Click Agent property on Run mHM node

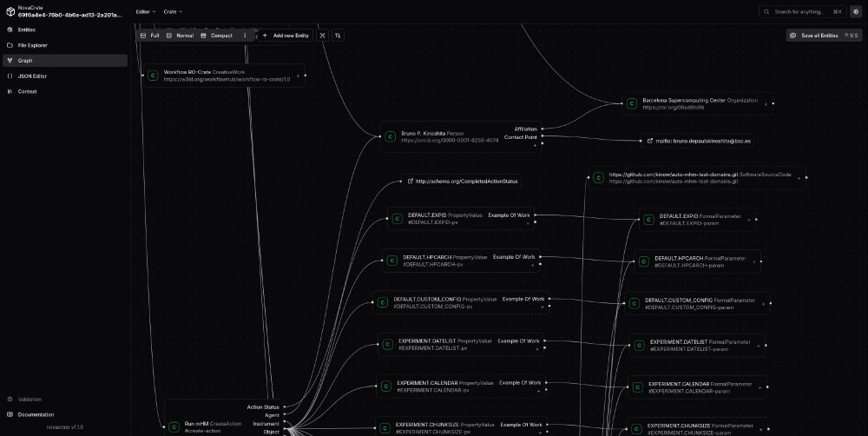pos(272,415)
